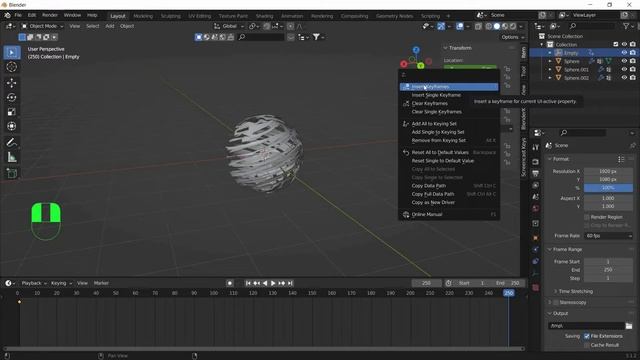Open the Keying dropdown in the timeline
Image resolution: width=640 pixels, height=360 pixels.
[61, 283]
